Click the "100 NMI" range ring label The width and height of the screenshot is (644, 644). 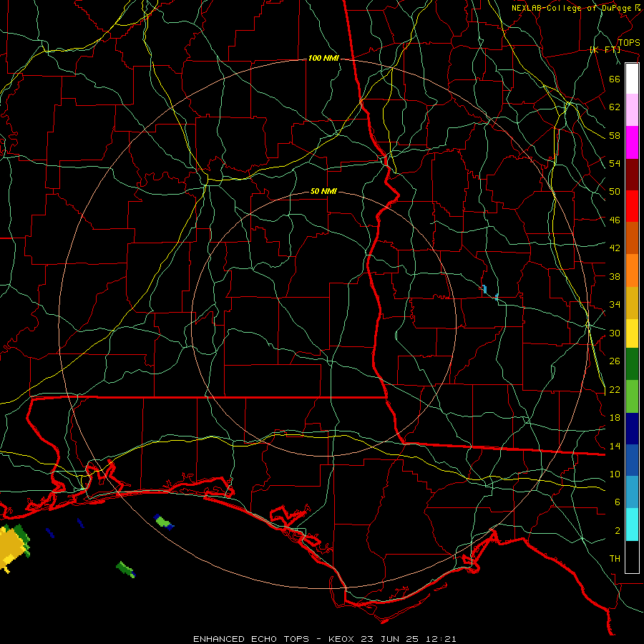click(323, 59)
